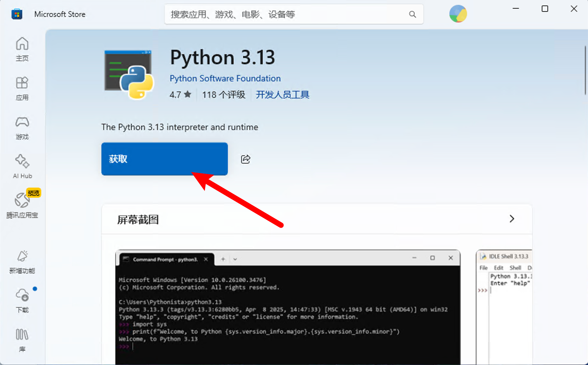Open Downloads (下载) in sidebar

(x=22, y=301)
